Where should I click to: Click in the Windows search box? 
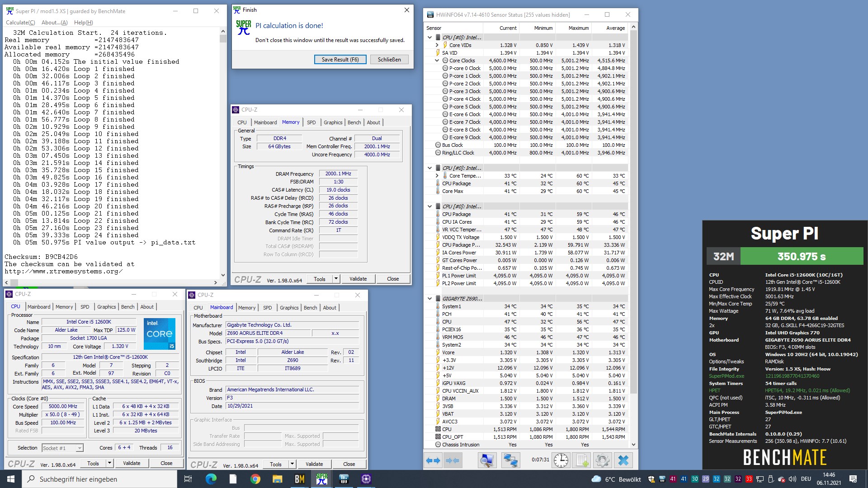(x=99, y=479)
